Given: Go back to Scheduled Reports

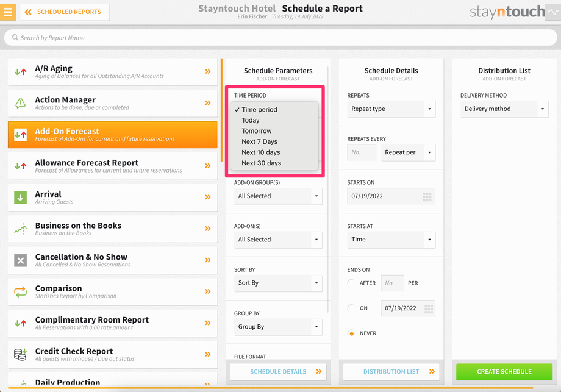Looking at the screenshot, I should point(65,12).
